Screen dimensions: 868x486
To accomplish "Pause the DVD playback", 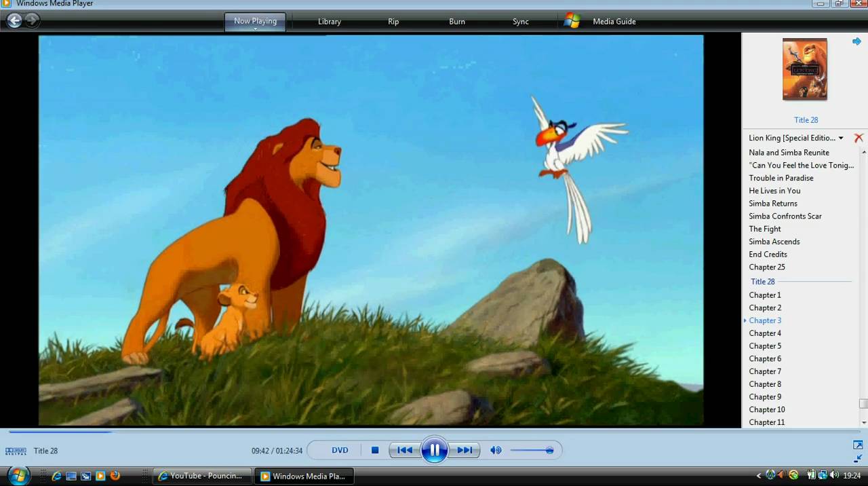I will 435,450.
